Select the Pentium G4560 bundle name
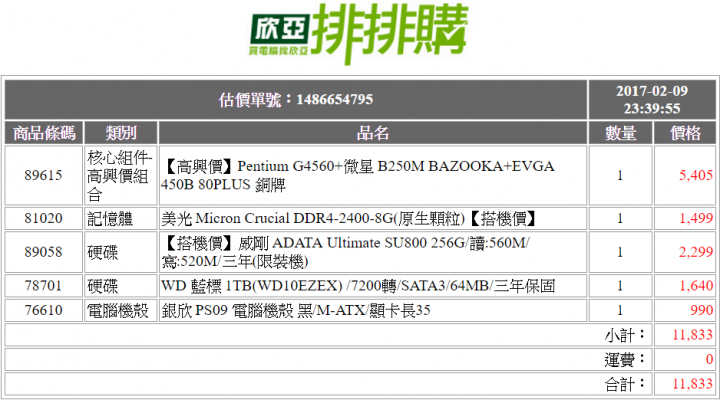This screenshot has height=400, width=720. coord(358,175)
